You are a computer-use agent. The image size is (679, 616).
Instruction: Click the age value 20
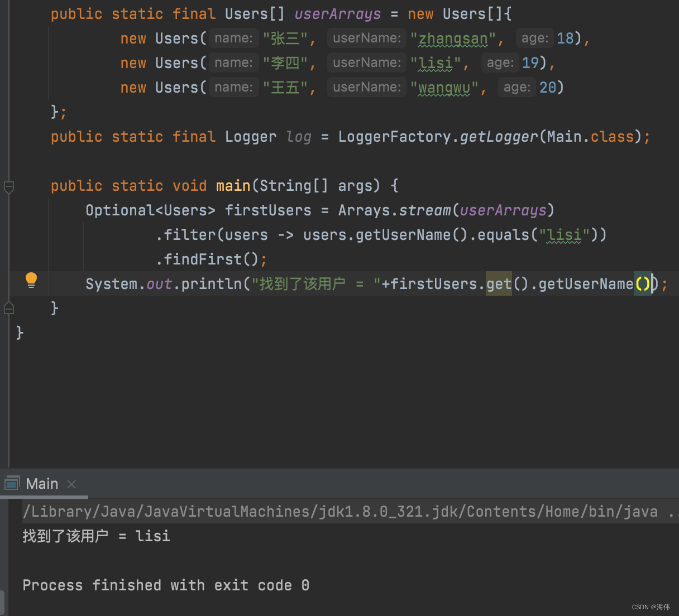pos(548,88)
